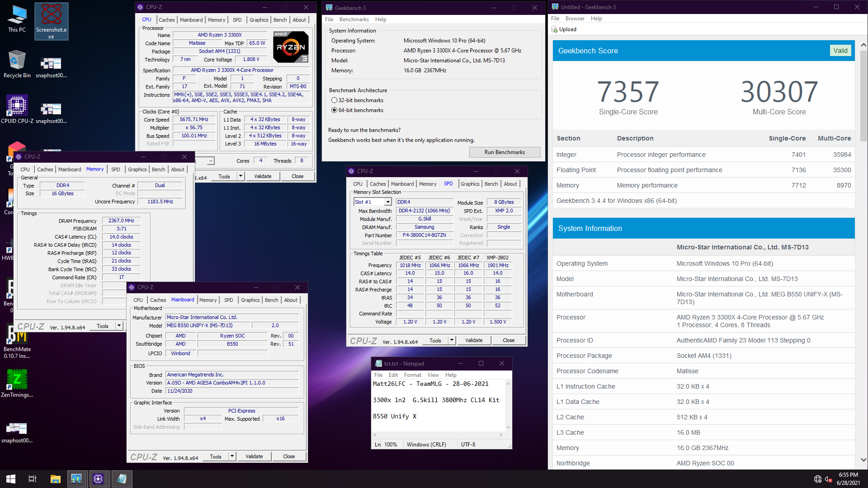Open processor selection dropdown in CPU-Z CPU window
The image size is (868, 488).
pyautogui.click(x=211, y=161)
